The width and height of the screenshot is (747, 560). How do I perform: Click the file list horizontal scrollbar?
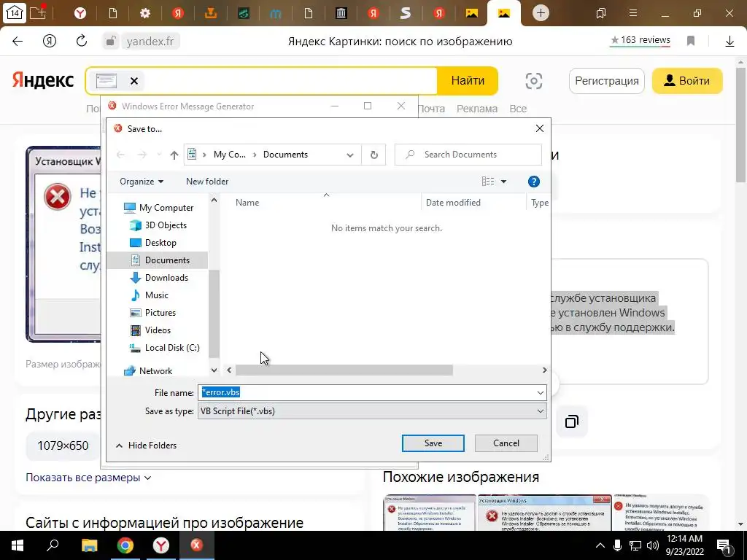point(344,370)
